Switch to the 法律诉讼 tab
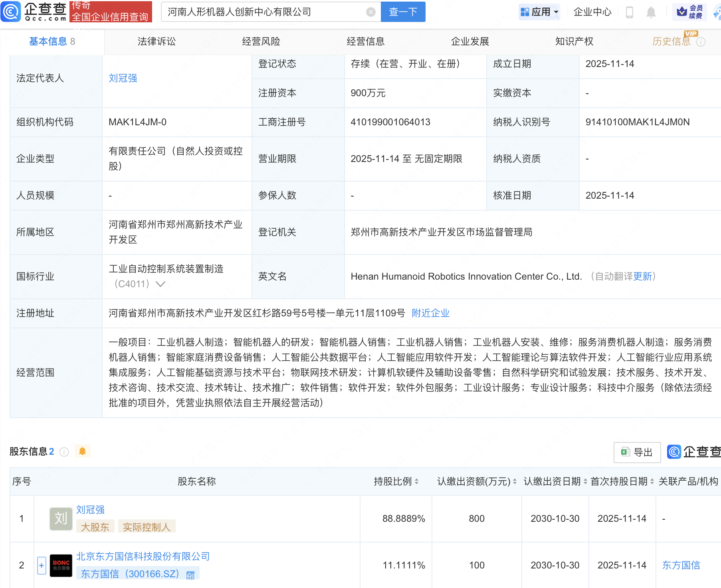The width and height of the screenshot is (721, 588). tap(156, 41)
